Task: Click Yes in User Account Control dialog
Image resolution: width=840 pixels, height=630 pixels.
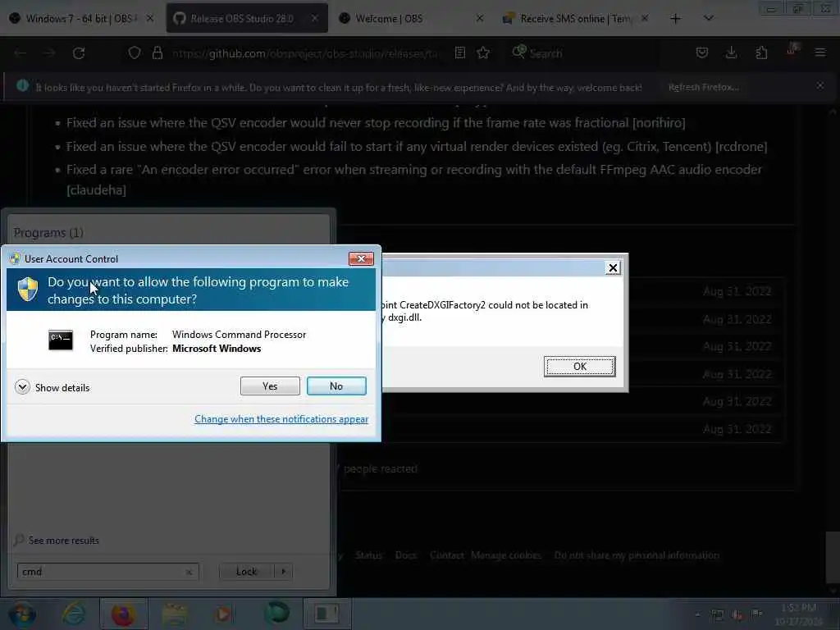Action: [270, 386]
